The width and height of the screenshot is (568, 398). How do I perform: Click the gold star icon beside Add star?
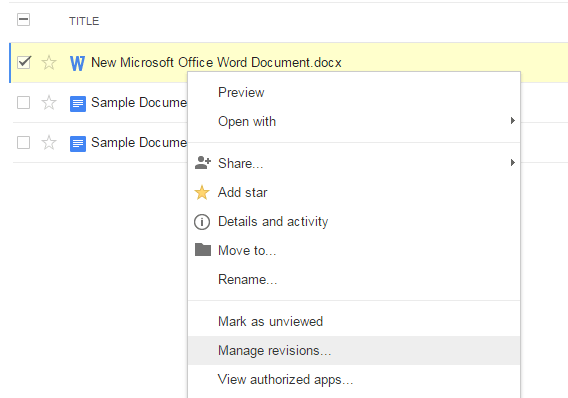[202, 192]
